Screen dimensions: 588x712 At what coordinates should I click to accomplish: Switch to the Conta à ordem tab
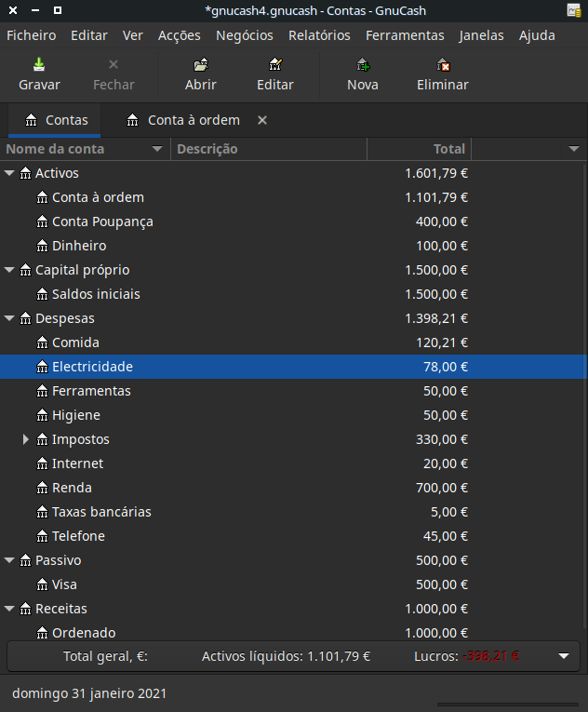193,120
